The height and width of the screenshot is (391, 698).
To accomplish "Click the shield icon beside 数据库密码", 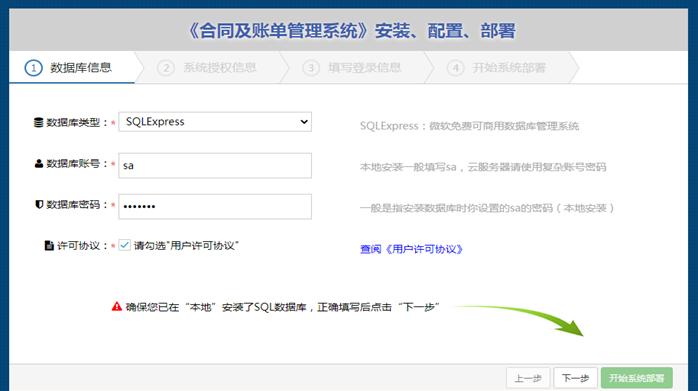I will tap(39, 204).
